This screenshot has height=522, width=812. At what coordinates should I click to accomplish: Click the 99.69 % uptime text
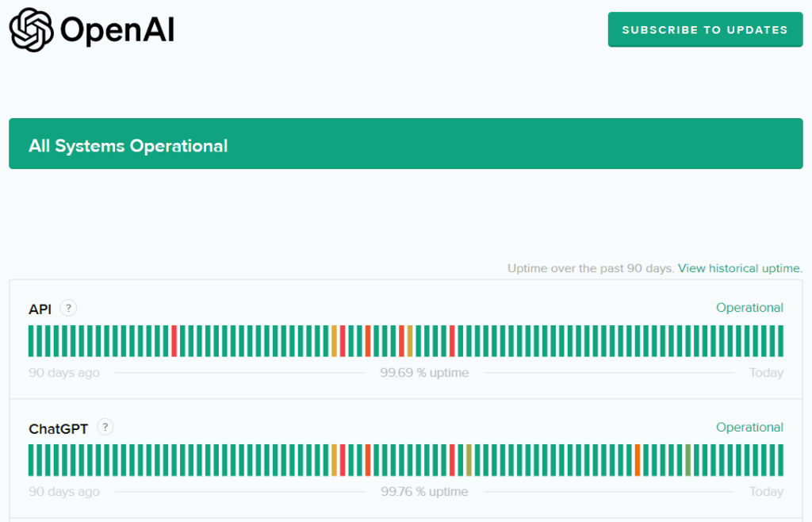point(424,373)
